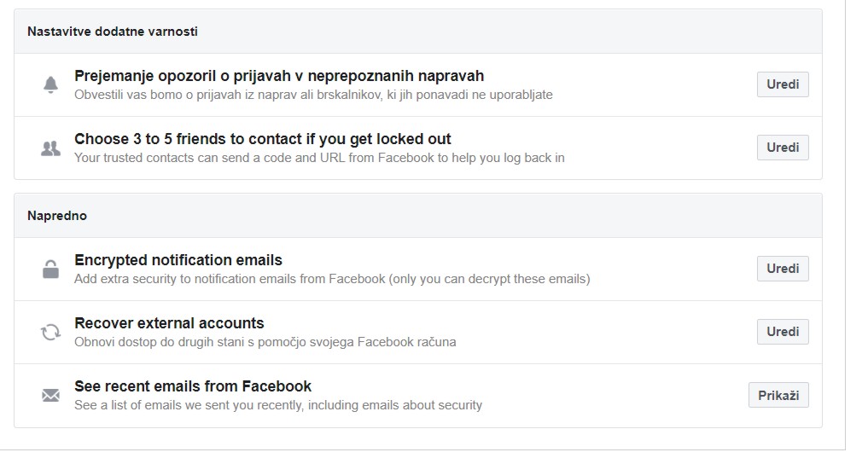
Task: Click the 'Your trusted contacts can send' description
Action: pos(319,158)
